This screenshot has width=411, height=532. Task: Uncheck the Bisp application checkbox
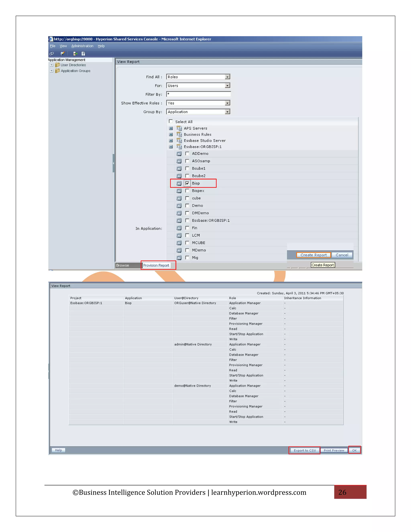point(187,183)
